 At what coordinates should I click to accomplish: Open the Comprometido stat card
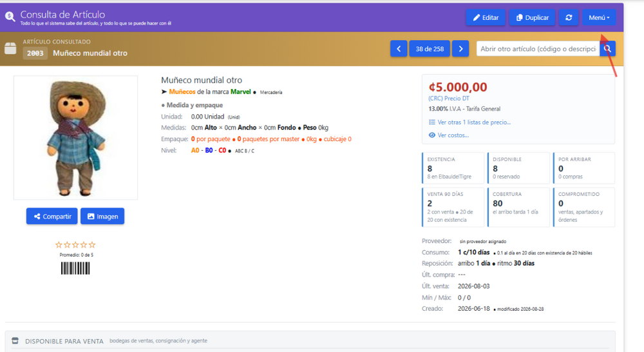[583, 207]
